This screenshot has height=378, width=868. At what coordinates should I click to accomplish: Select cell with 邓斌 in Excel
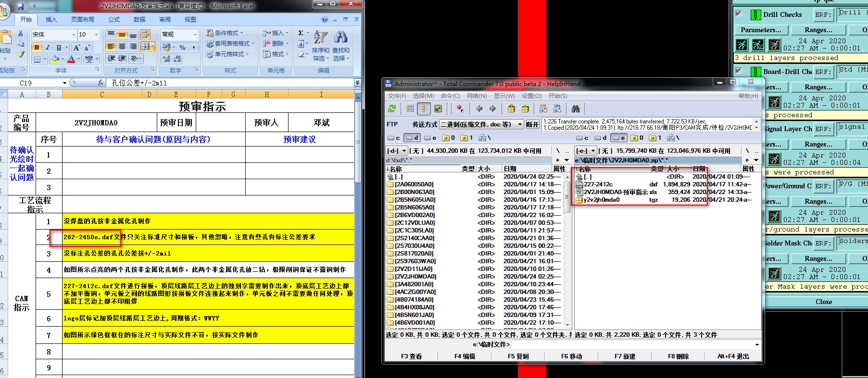pyautogui.click(x=322, y=122)
